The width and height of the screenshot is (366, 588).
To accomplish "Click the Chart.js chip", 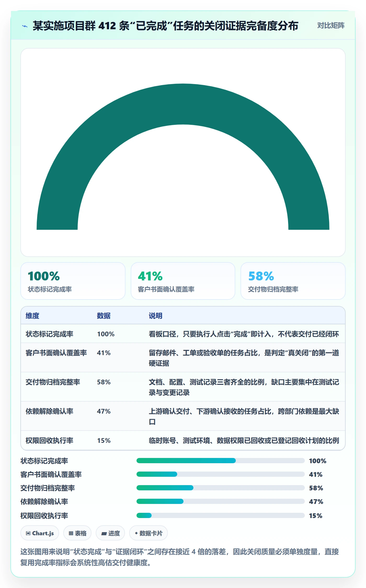I will [x=40, y=533].
